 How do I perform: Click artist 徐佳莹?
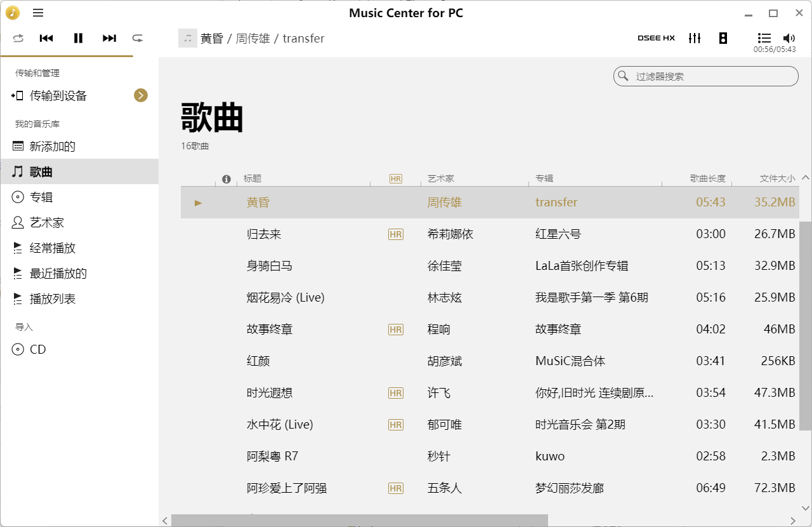point(445,266)
